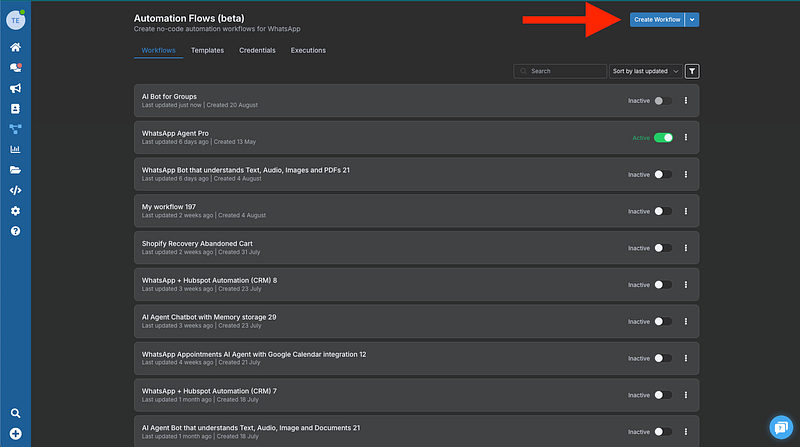Open the Contacts icon in sidebar

pyautogui.click(x=15, y=108)
